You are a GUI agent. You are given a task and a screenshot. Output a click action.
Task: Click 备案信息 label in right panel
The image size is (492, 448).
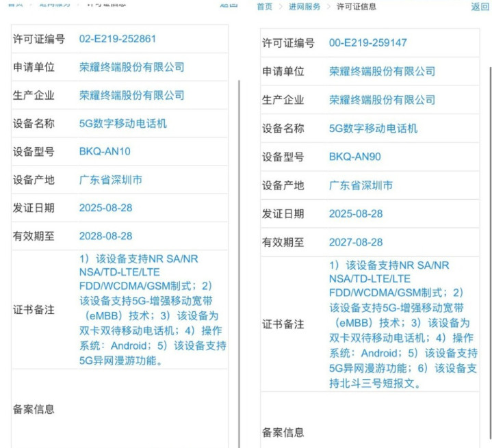click(283, 432)
